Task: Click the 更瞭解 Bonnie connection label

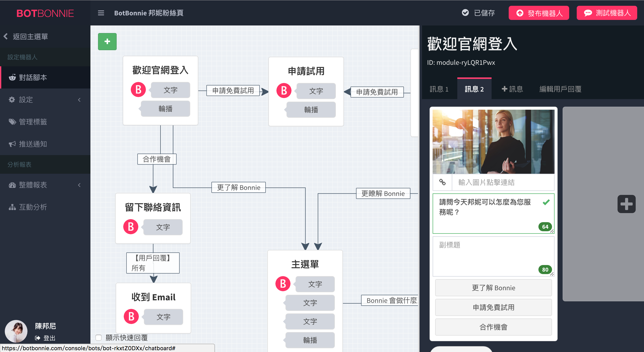Action: coord(383,193)
